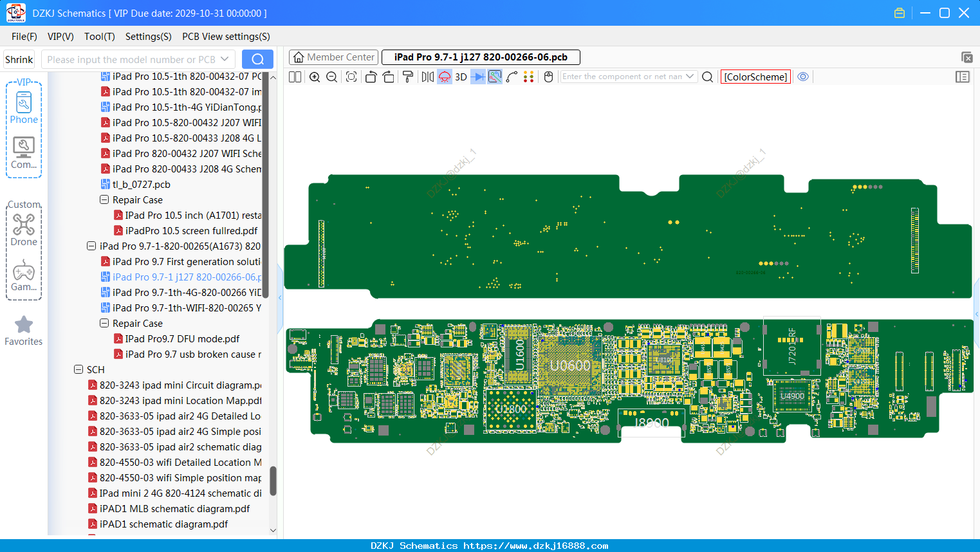Open tl_b_0727.pcb file

coord(136,185)
